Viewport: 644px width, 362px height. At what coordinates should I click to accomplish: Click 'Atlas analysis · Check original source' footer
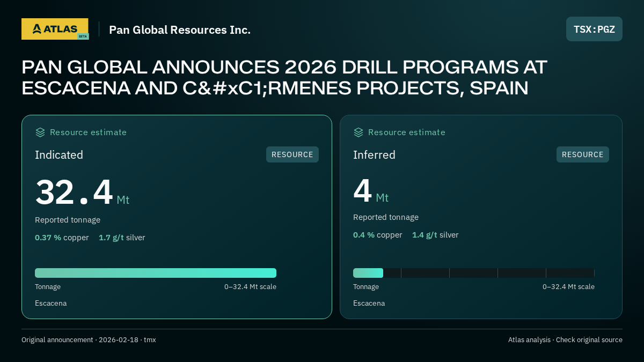pos(565,340)
